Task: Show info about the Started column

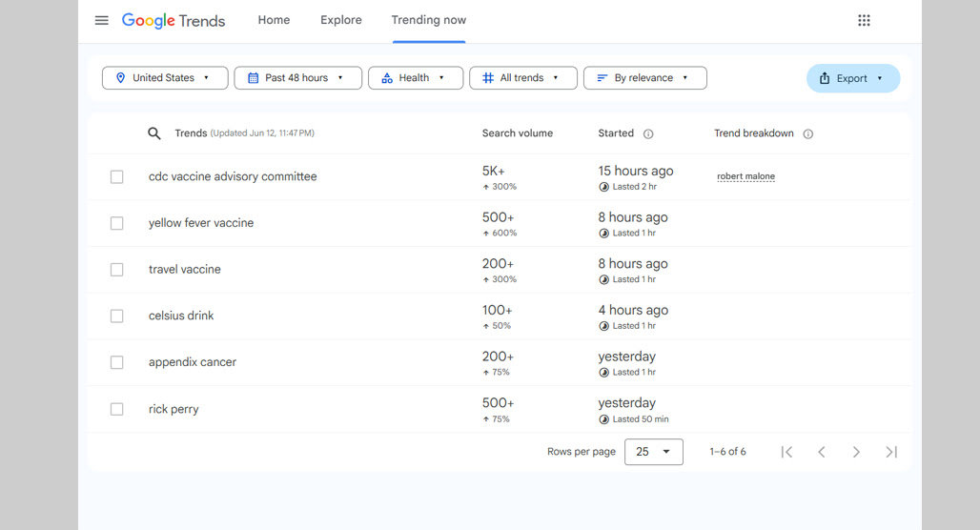Action: 648,133
